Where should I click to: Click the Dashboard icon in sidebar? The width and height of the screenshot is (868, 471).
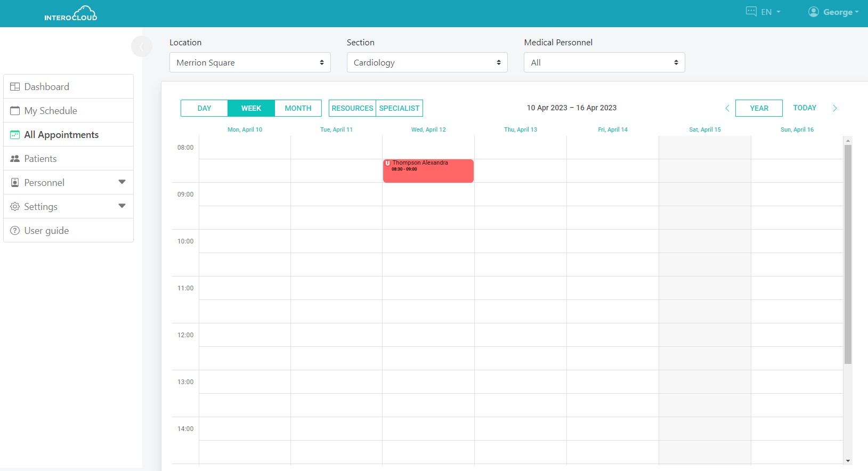tap(15, 87)
